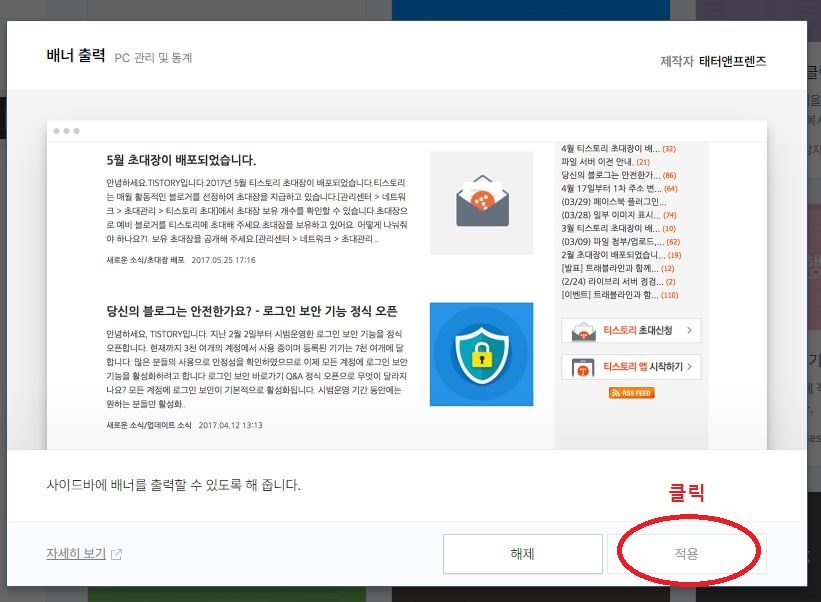821x602 pixels.
Task: Open sidebar item (03/09) 파일 첨부/업로드 (62)
Action: [x=620, y=242]
